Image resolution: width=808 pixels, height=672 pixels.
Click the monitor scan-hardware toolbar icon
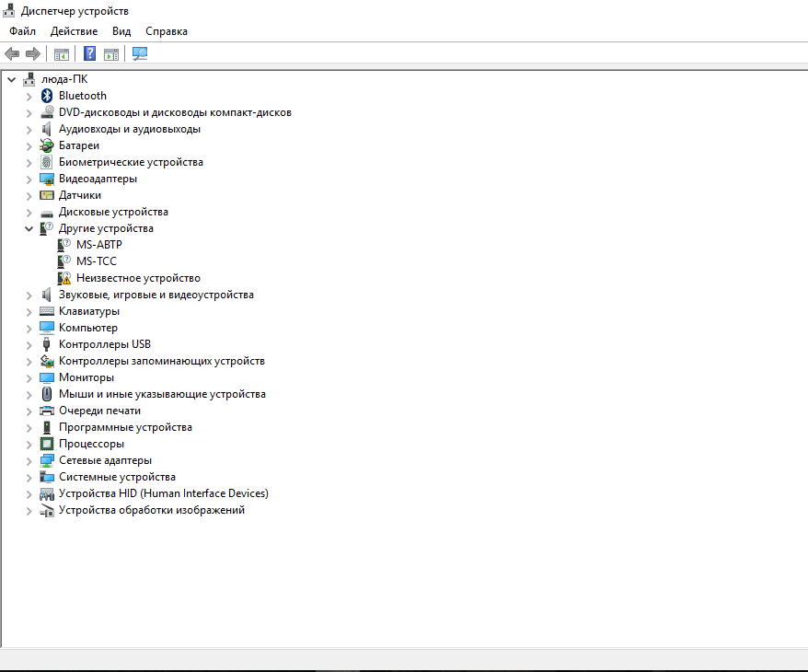[140, 54]
